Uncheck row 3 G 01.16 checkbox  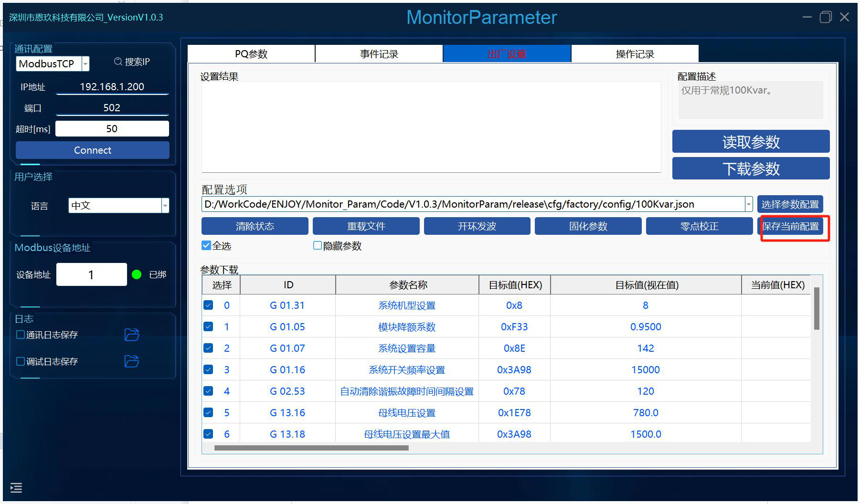click(208, 369)
